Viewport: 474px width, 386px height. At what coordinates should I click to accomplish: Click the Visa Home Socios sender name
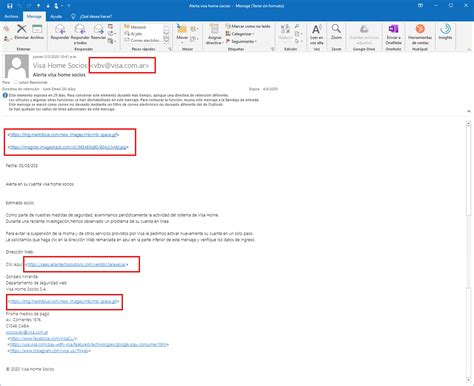click(x=60, y=65)
